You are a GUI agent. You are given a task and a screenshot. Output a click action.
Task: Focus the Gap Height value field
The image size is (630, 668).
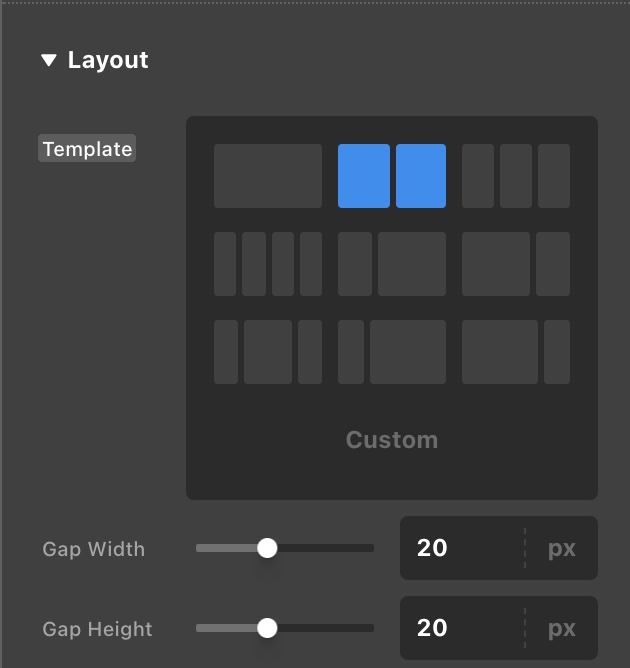pos(460,628)
